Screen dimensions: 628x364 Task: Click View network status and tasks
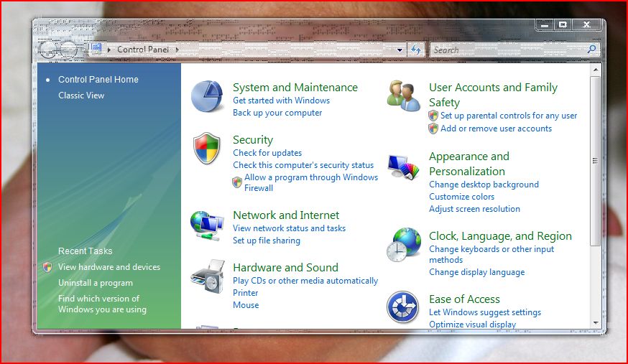[x=289, y=228]
